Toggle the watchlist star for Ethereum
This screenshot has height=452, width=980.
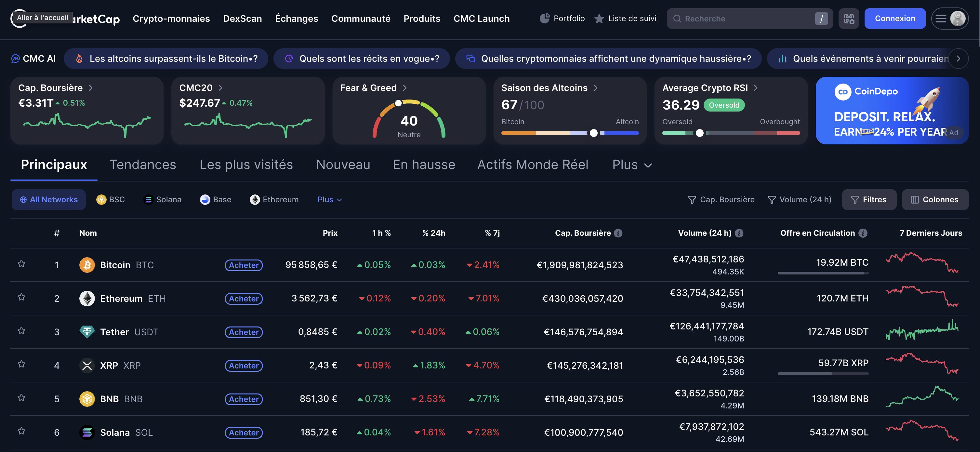pyautogui.click(x=21, y=297)
